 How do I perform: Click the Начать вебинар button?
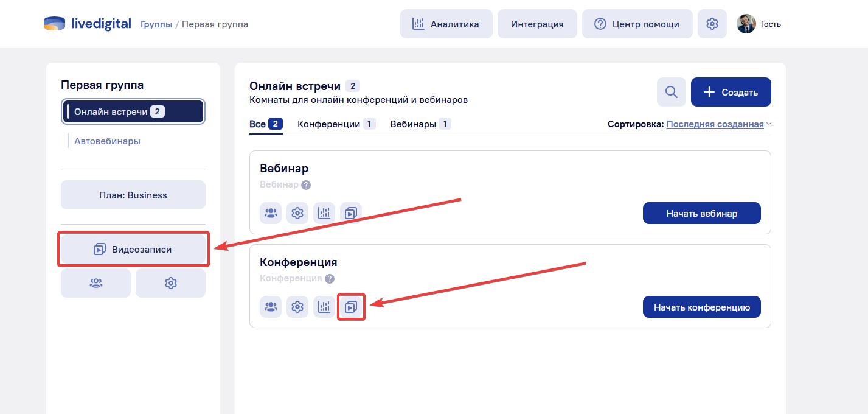click(701, 213)
